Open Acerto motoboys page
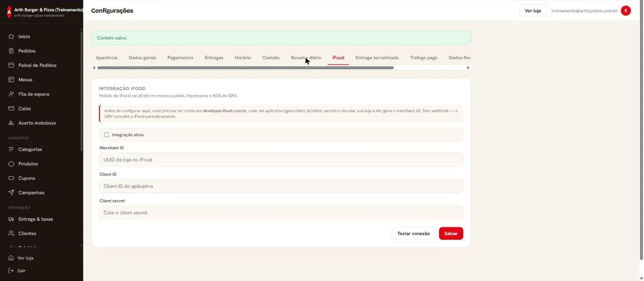Viewport: 644px width, 281px height. click(37, 123)
